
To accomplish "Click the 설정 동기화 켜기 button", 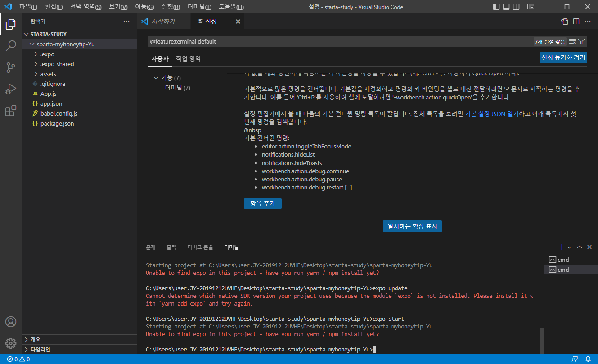I will (x=563, y=58).
